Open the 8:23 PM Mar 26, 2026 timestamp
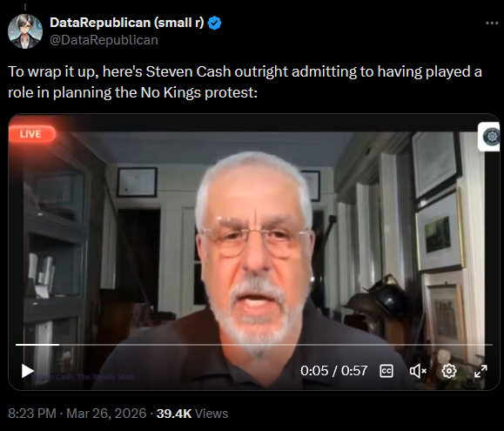Viewport: 504px width, 431px height. coord(77,414)
